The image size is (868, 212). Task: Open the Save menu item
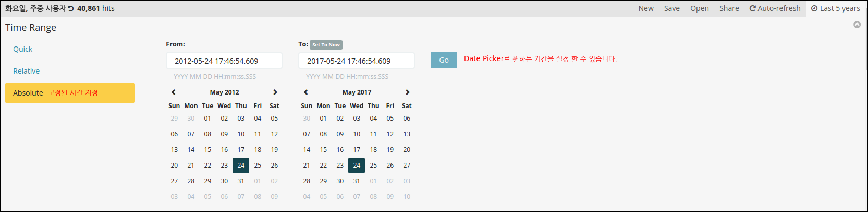pos(671,8)
